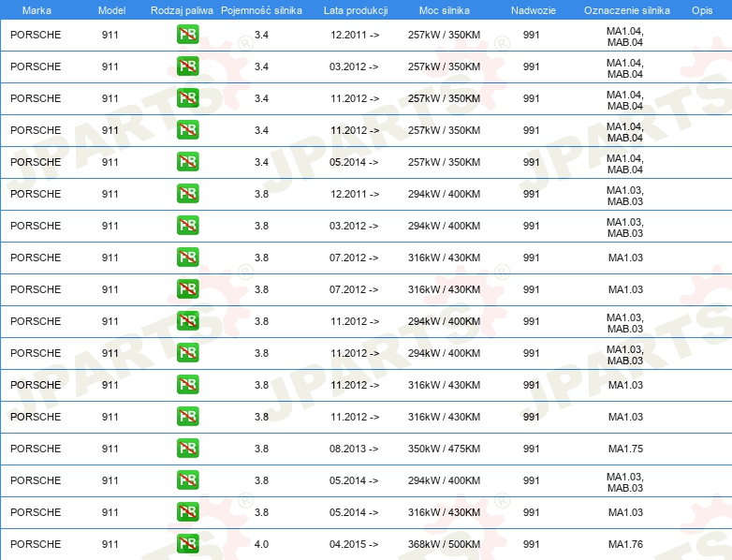This screenshot has height=560, width=732.
Task: Click petrol fuel icon in 12.2011 257kW row
Action: [x=187, y=35]
